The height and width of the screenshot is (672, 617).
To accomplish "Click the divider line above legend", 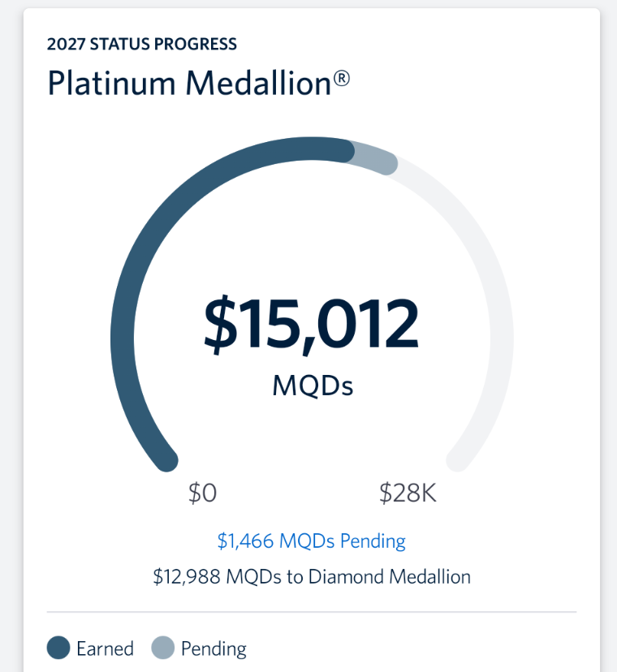I will (312, 612).
